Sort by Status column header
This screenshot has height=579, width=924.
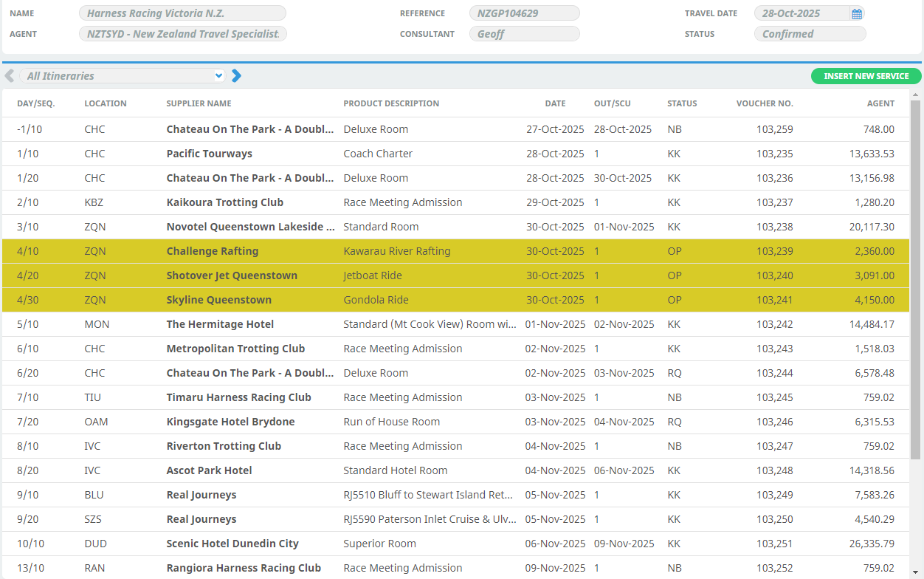click(682, 103)
